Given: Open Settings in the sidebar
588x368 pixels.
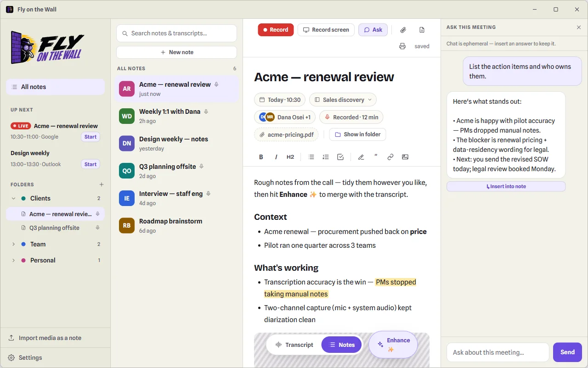Looking at the screenshot, I should [55, 357].
